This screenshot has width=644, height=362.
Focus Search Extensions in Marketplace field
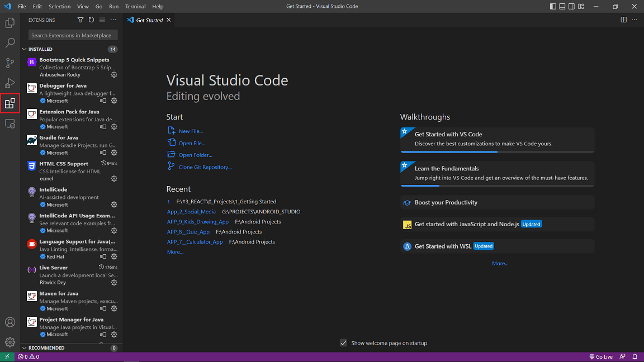click(73, 35)
